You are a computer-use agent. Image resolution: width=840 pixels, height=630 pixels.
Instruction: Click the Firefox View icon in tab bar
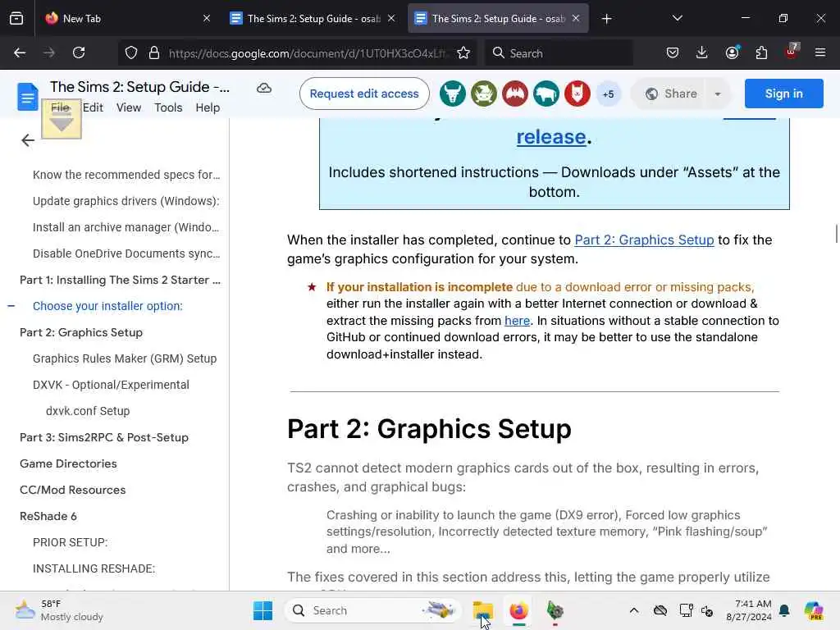16,18
